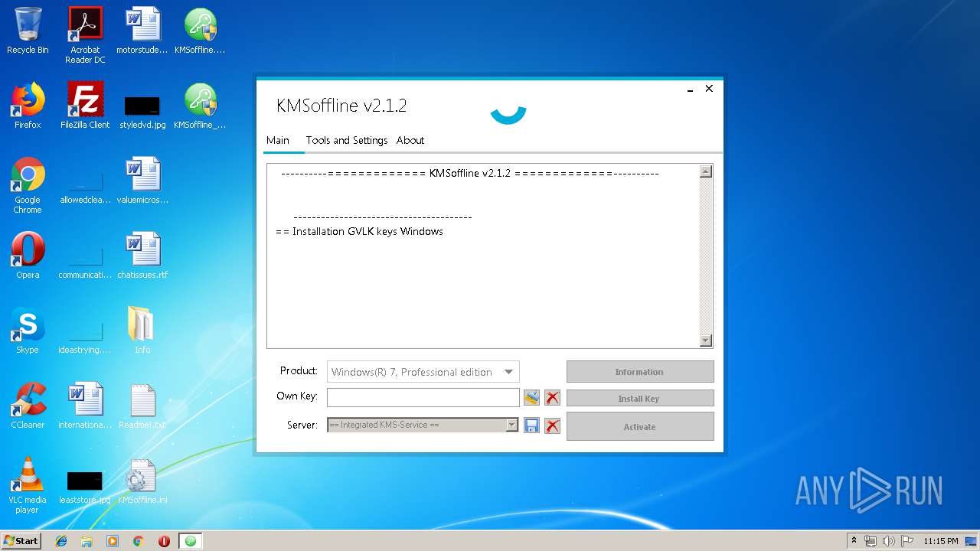Switch to the Main tab

pyautogui.click(x=278, y=140)
